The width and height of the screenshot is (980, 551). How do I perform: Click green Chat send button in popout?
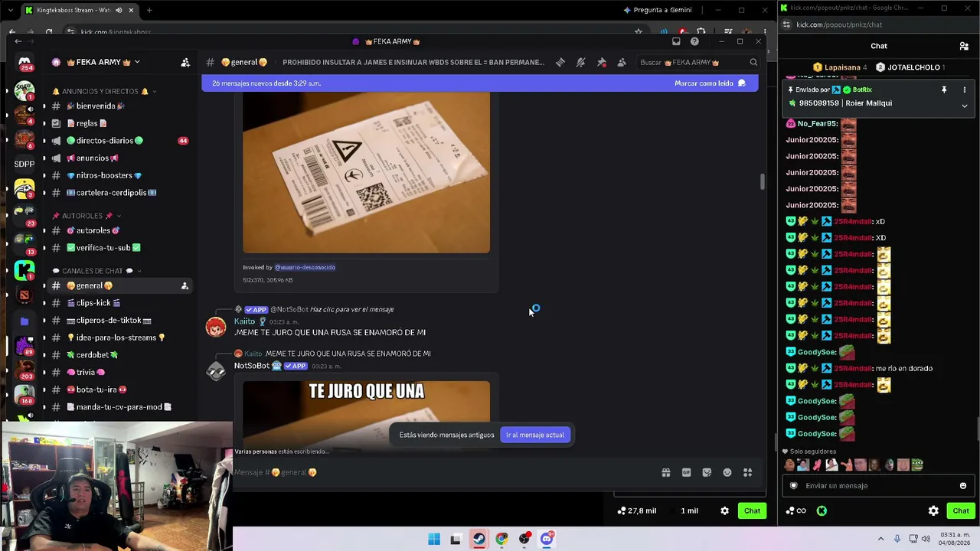tap(961, 510)
